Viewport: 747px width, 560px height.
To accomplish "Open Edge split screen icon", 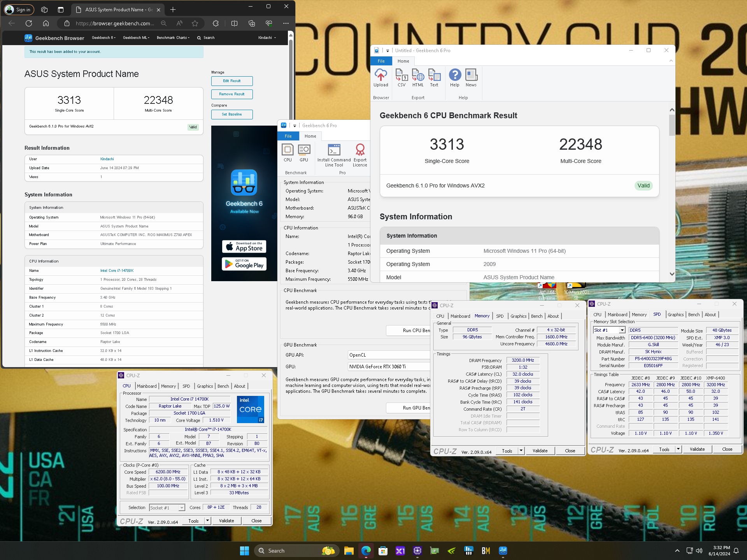I will (x=234, y=23).
